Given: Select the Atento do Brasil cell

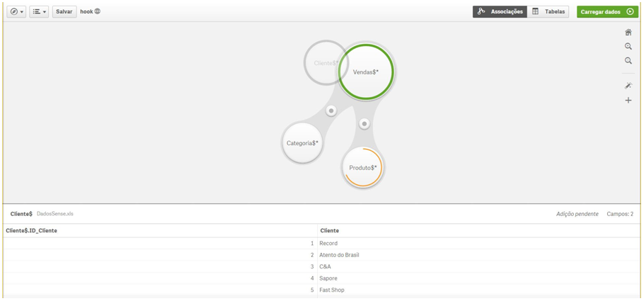Looking at the screenshot, I should pos(478,255).
